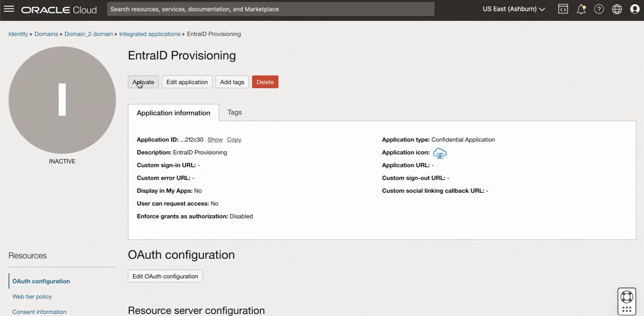Click Add tags button
Screen dimensions: 644x316
(x=232, y=82)
